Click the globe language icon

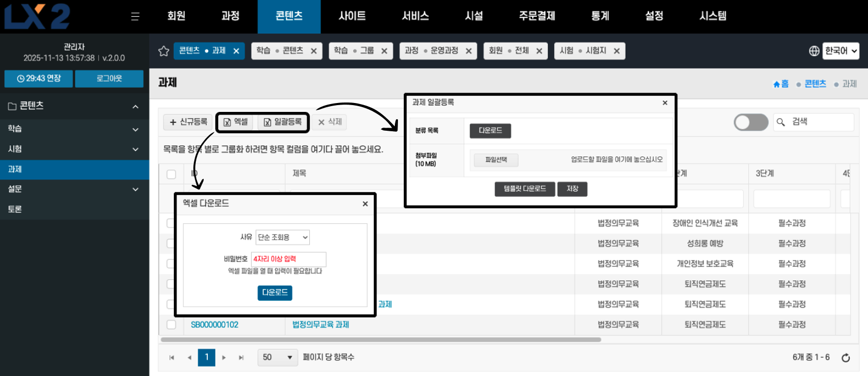[814, 51]
